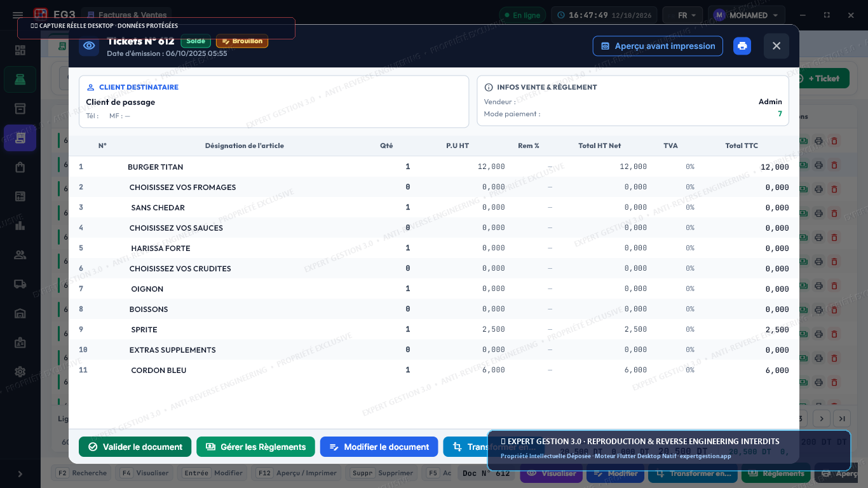Image resolution: width=868 pixels, height=488 pixels.
Task: Click the Brouillon status badge
Action: point(242,41)
